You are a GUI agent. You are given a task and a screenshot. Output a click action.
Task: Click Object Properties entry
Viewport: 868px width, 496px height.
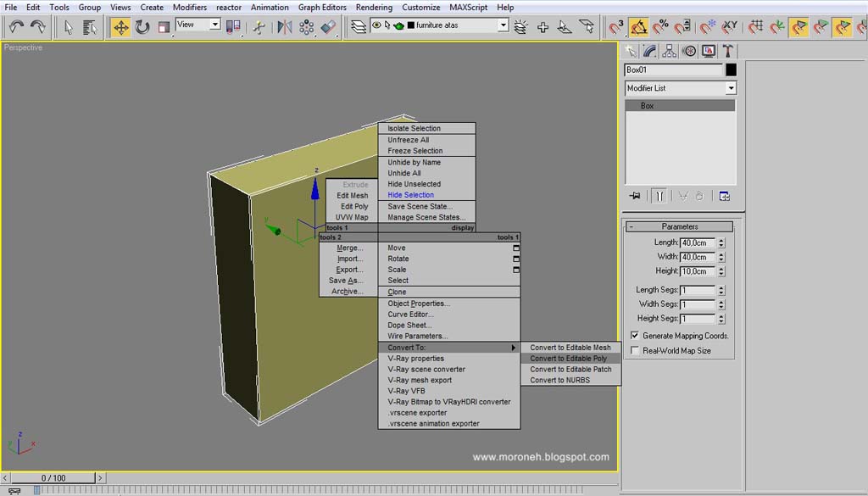point(419,304)
